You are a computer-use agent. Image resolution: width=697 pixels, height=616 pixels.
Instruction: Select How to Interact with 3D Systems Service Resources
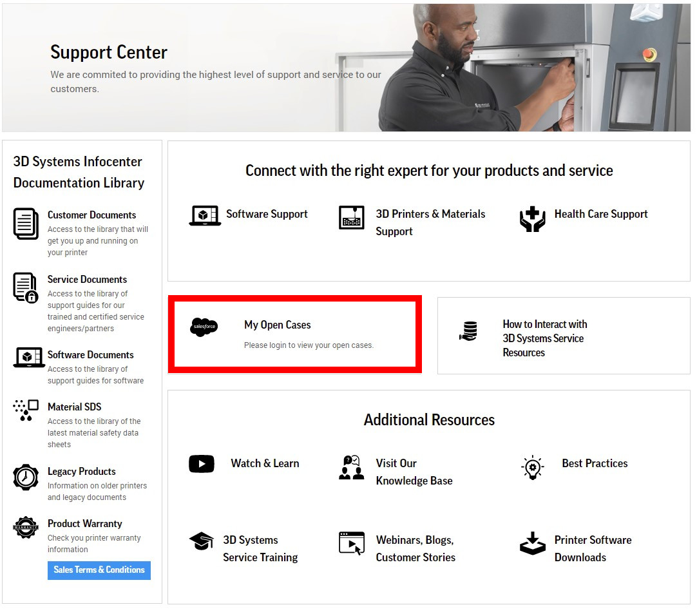coord(544,338)
